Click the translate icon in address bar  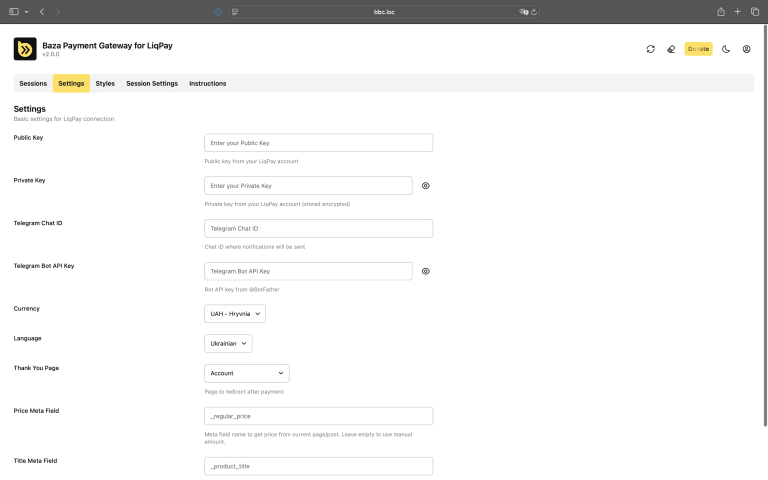(x=524, y=12)
